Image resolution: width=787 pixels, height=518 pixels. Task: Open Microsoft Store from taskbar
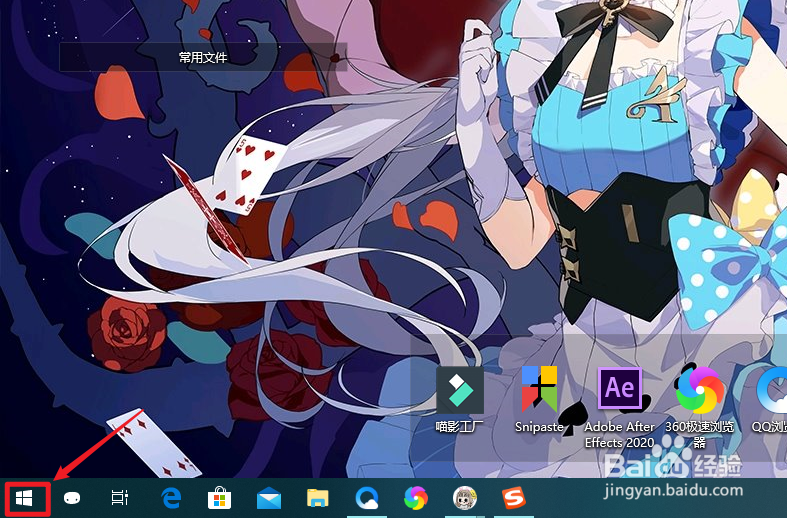(219, 498)
